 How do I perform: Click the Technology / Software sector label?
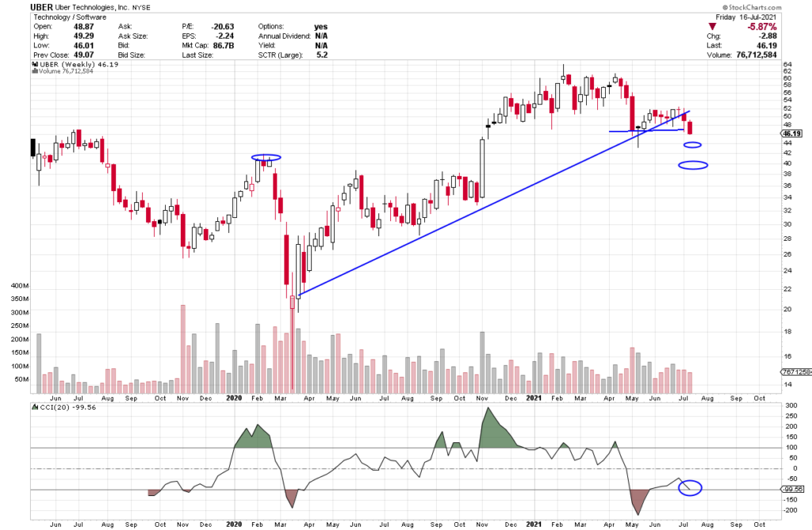[70, 17]
